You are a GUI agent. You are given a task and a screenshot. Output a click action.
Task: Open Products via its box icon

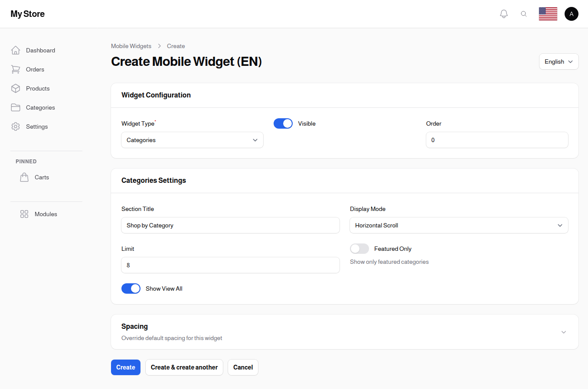coord(16,88)
